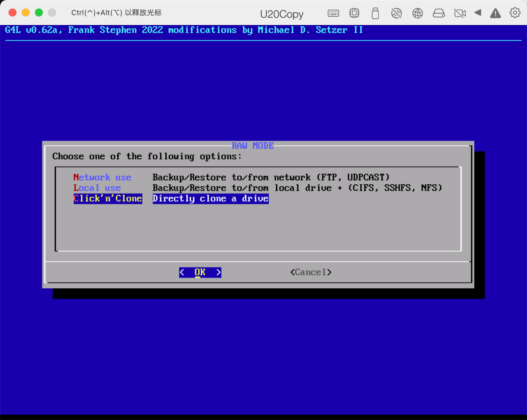
Task: Click the processor/CPU status icon
Action: (x=354, y=13)
